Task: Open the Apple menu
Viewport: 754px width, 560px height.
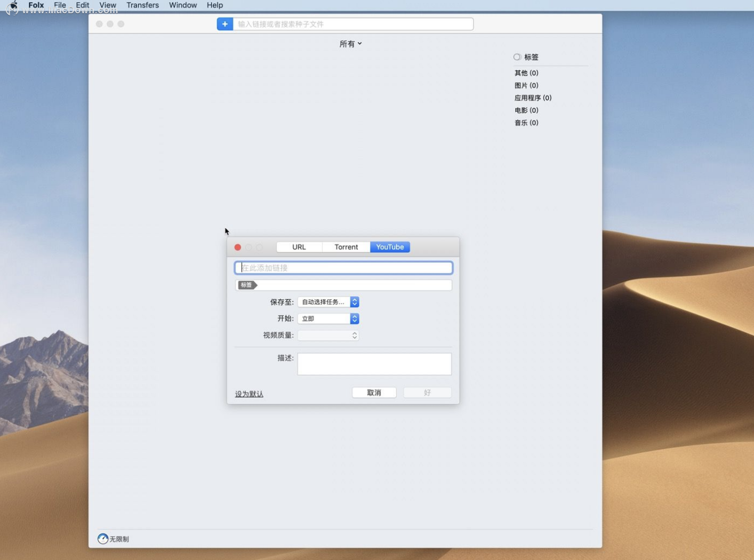Action: click(x=13, y=5)
